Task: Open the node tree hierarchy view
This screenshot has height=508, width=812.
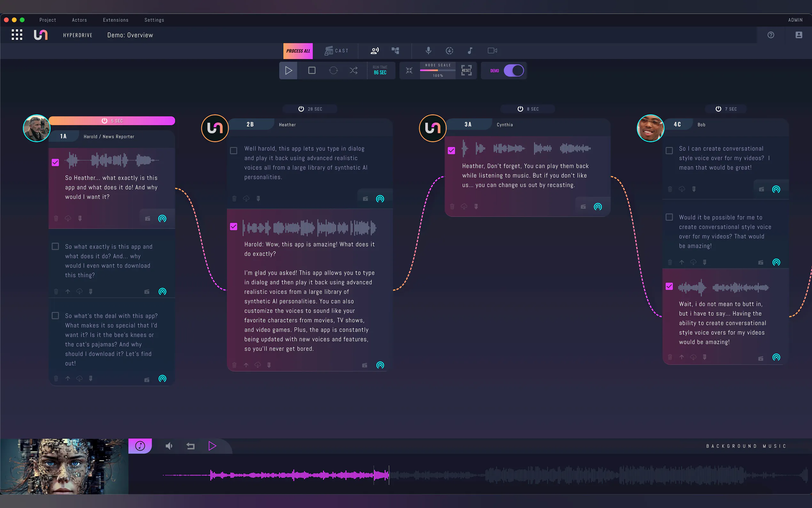Action: point(395,51)
